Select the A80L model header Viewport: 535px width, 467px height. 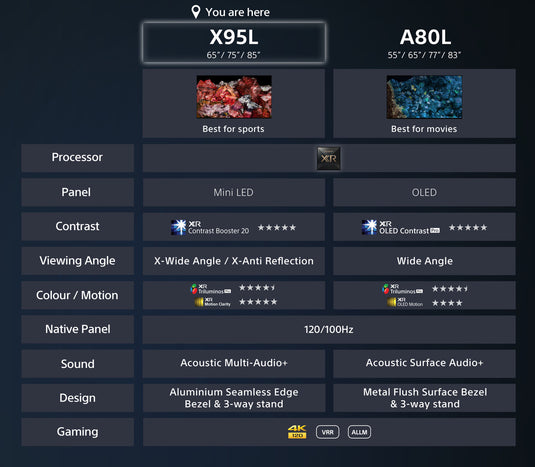[425, 43]
